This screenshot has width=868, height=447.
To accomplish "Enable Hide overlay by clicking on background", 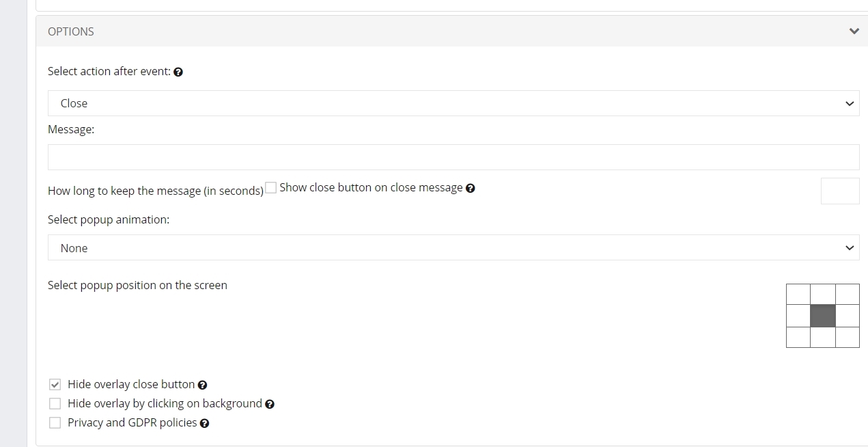I will click(x=55, y=404).
